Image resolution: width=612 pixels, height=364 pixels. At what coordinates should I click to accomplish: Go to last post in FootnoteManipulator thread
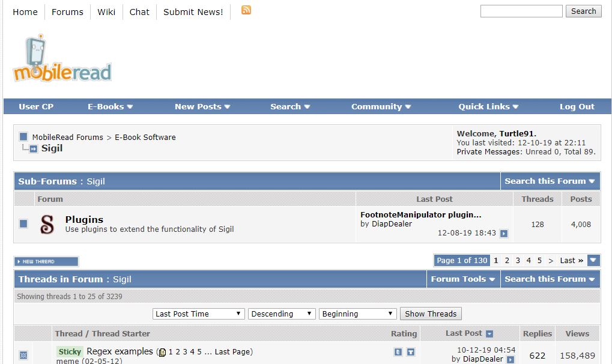pyautogui.click(x=504, y=234)
